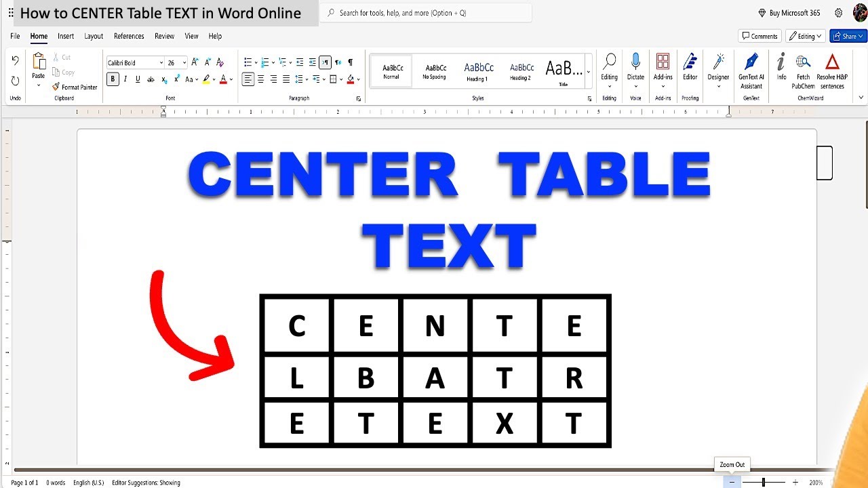Image resolution: width=868 pixels, height=488 pixels.
Task: Click Resolve H&P sentences icon
Action: pos(832,70)
